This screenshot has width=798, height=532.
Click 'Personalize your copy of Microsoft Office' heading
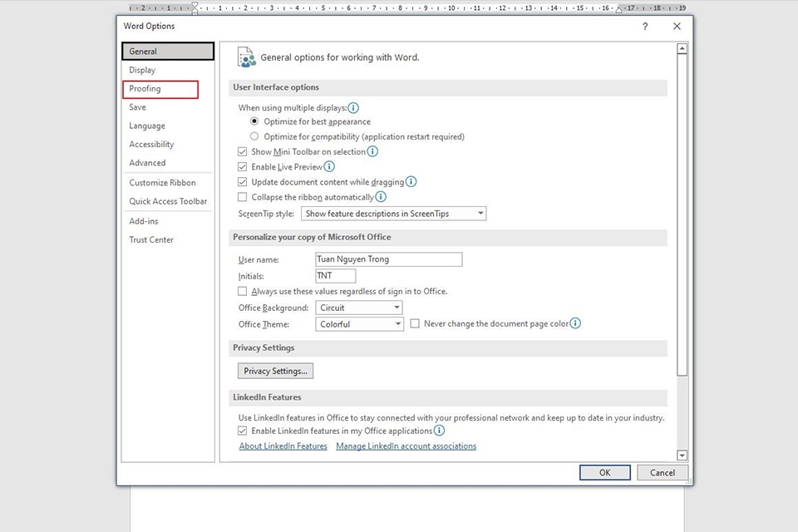[312, 237]
